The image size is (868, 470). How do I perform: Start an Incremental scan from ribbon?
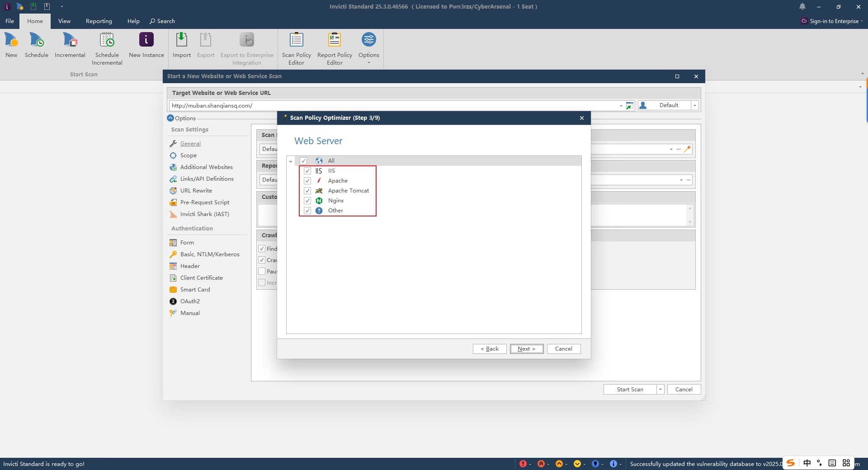tap(70, 45)
